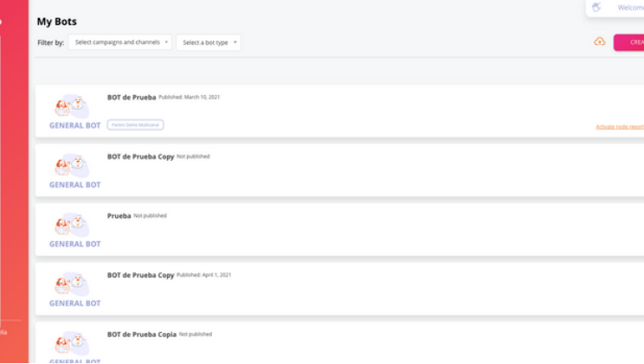Open the 'Select campaigns and channels' dropdown
This screenshot has height=364, width=644.
(119, 42)
